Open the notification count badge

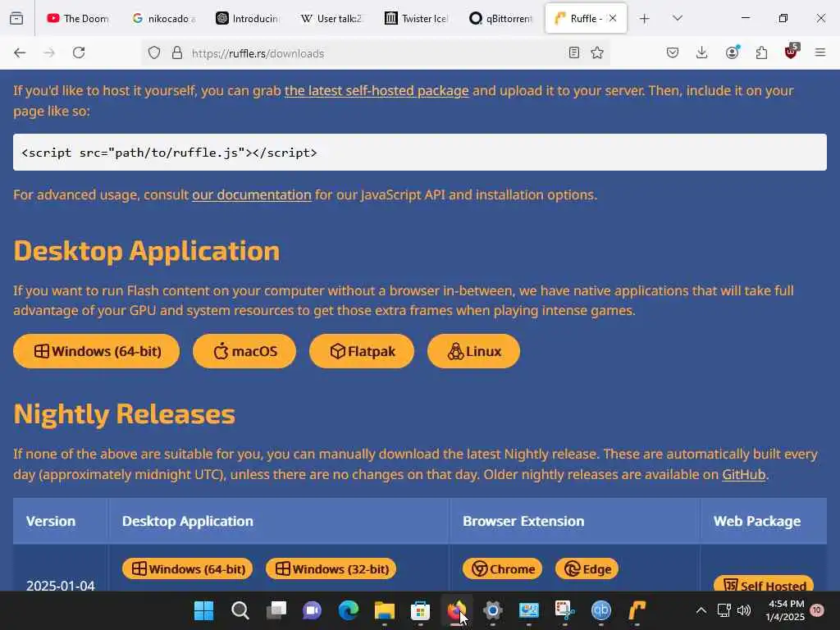click(x=817, y=610)
